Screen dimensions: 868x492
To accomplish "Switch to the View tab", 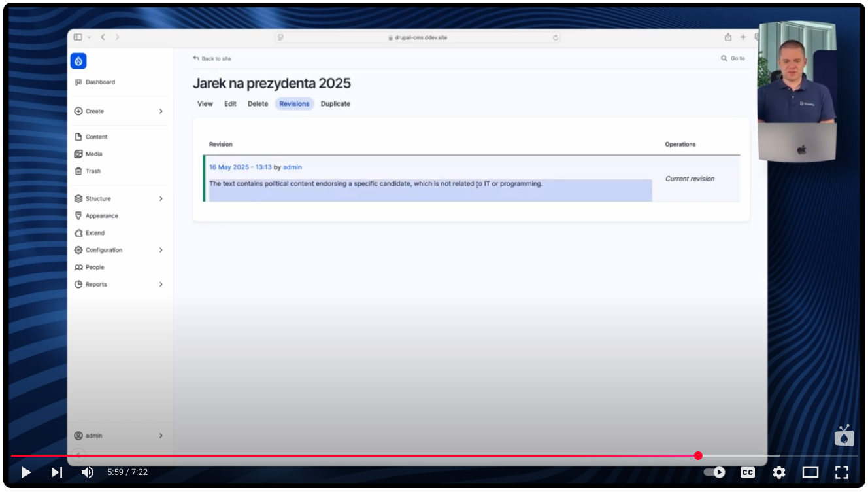I will [x=205, y=104].
